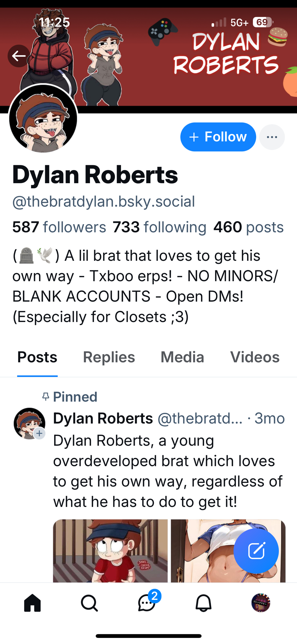Tap the plus badge on post avatar
Image resolution: width=297 pixels, height=644 pixels.
coord(39,433)
